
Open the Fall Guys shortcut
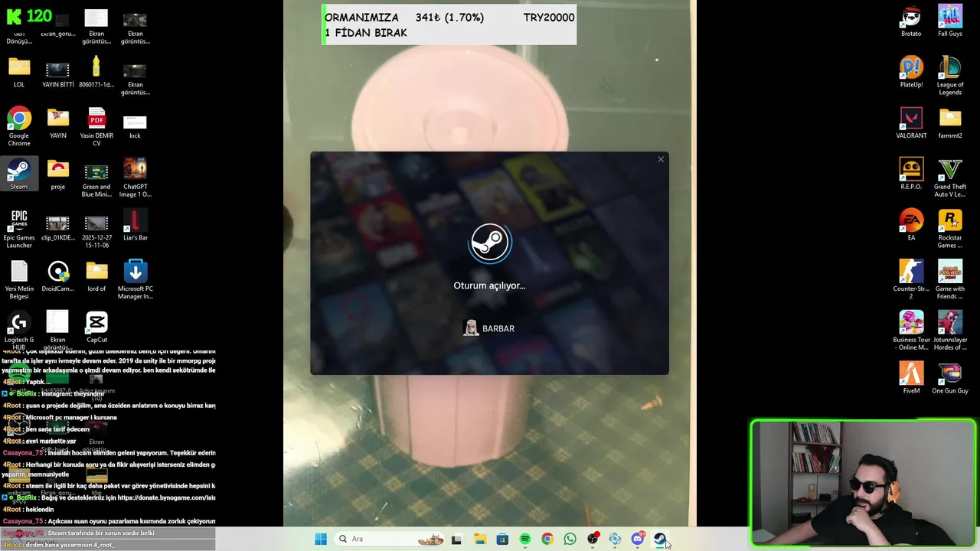click(x=950, y=21)
